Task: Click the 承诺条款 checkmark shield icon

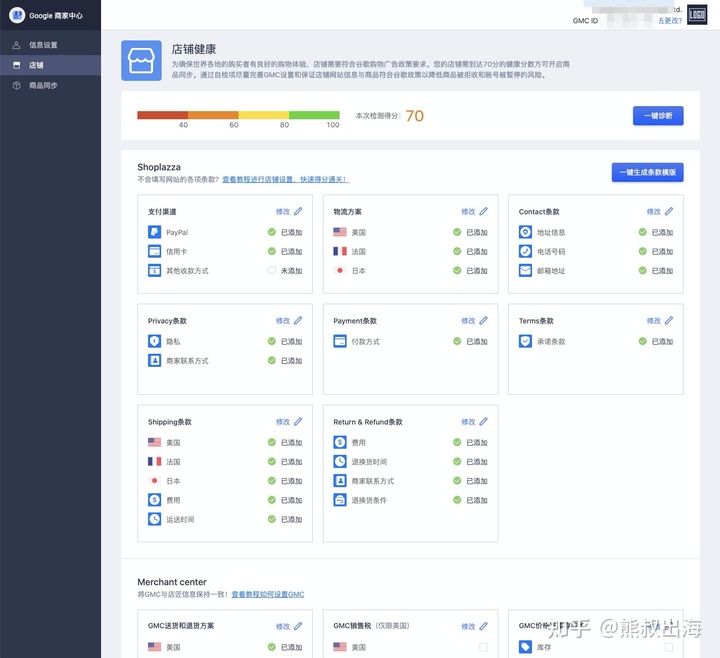Action: click(525, 341)
